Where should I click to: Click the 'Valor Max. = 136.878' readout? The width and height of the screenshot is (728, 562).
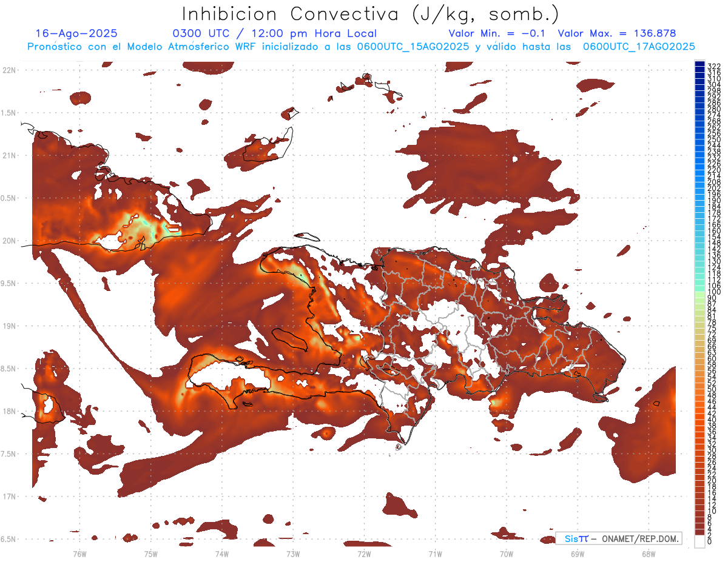pyautogui.click(x=616, y=34)
